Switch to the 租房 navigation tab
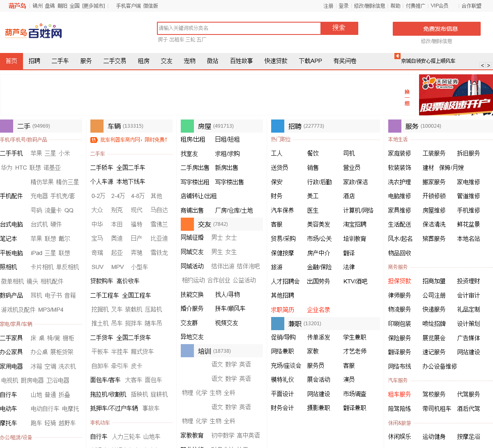 [143, 61]
